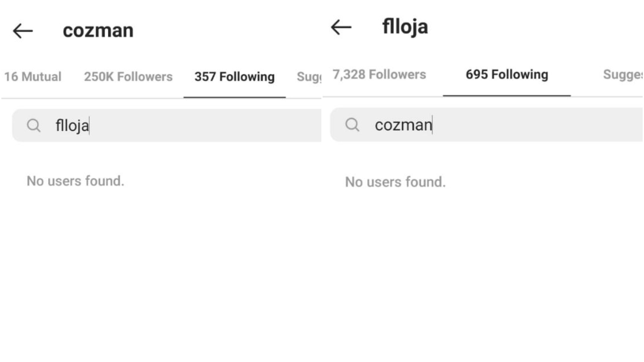Click the search magnifier beside flloja query
This screenshot has height=362, width=644.
[34, 126]
